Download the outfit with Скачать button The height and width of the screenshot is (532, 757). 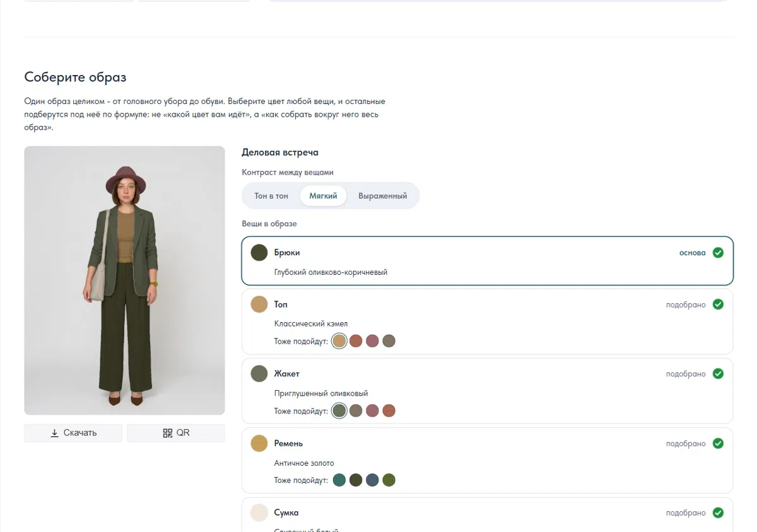click(x=73, y=433)
